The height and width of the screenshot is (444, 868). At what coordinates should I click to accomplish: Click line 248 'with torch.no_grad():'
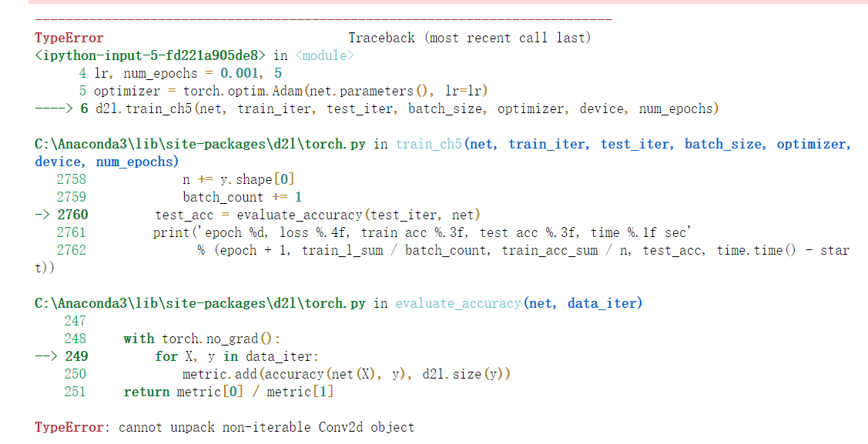[202, 339]
